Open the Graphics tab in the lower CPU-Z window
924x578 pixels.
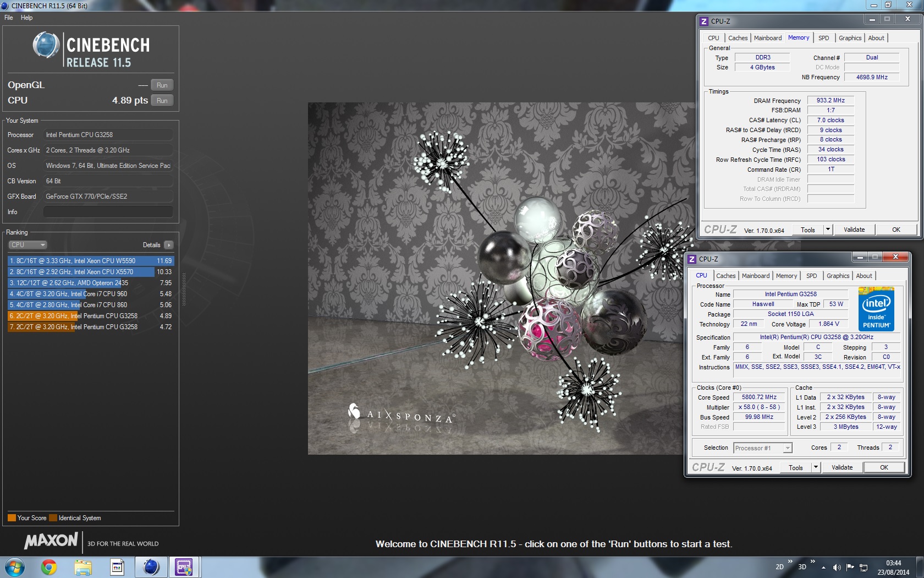tap(838, 276)
